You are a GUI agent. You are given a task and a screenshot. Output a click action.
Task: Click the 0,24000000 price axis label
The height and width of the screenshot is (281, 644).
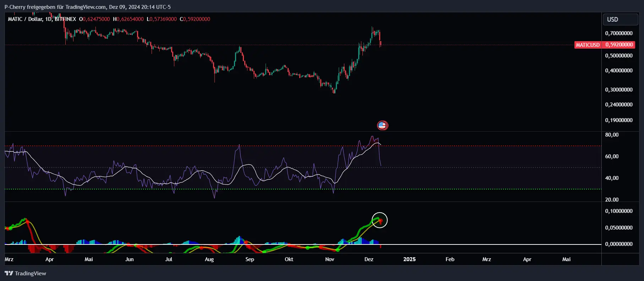[x=619, y=105]
